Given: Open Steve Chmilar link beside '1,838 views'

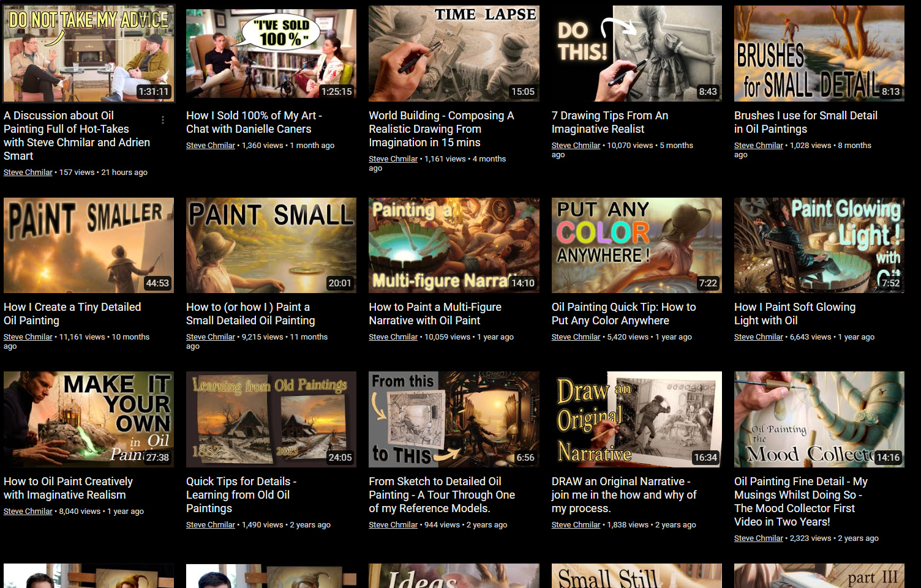Looking at the screenshot, I should 576,525.
